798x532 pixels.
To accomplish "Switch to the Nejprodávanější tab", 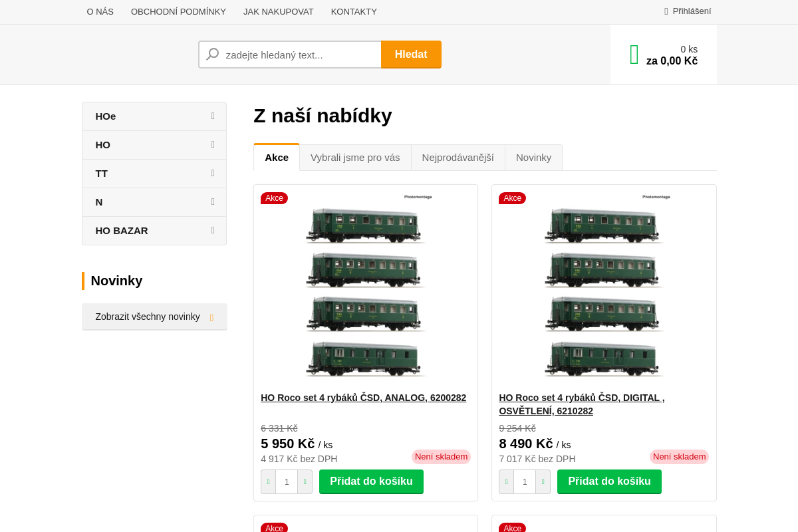I will pyautogui.click(x=458, y=157).
